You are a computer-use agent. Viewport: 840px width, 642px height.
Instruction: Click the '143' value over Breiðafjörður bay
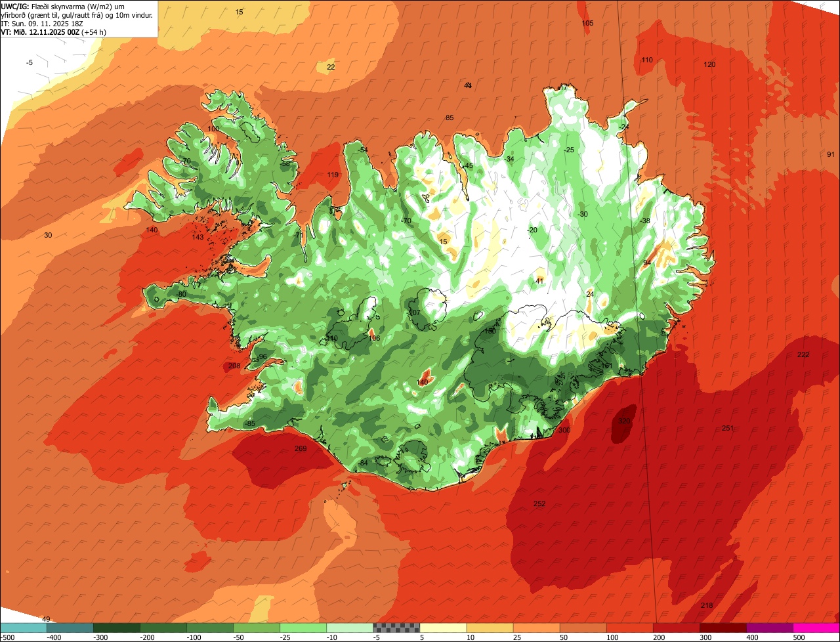pyautogui.click(x=198, y=238)
